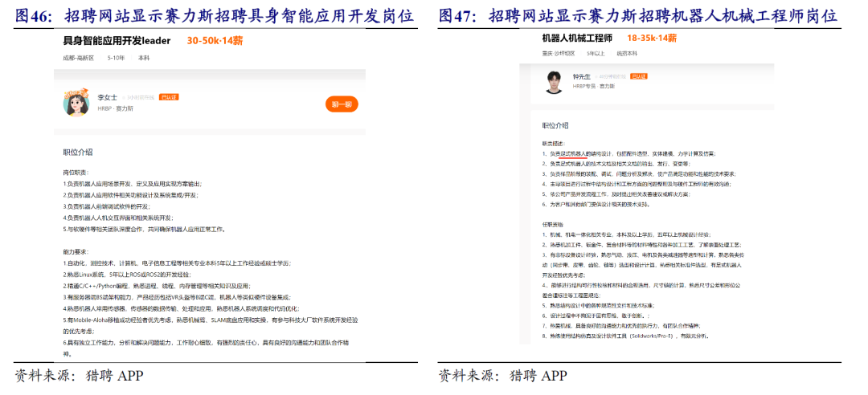Click the requirement mentioning Mobile-Aloha
This screenshot has width=868, height=395.
[x=211, y=325]
